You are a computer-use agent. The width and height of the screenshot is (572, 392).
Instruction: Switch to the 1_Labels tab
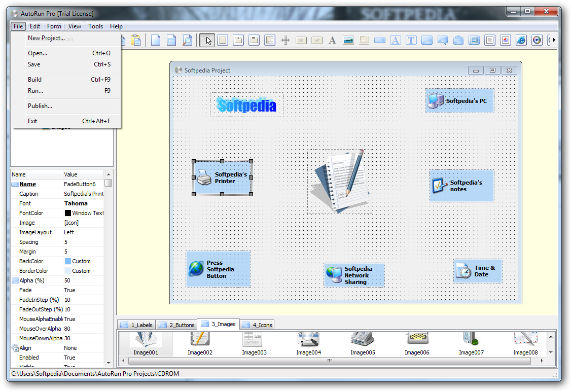click(137, 325)
